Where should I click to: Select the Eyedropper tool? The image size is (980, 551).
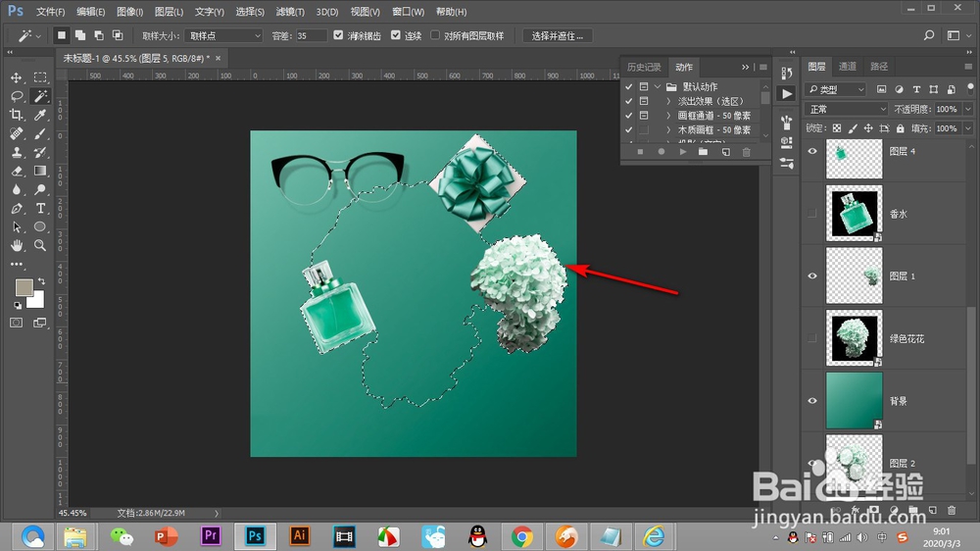click(40, 115)
